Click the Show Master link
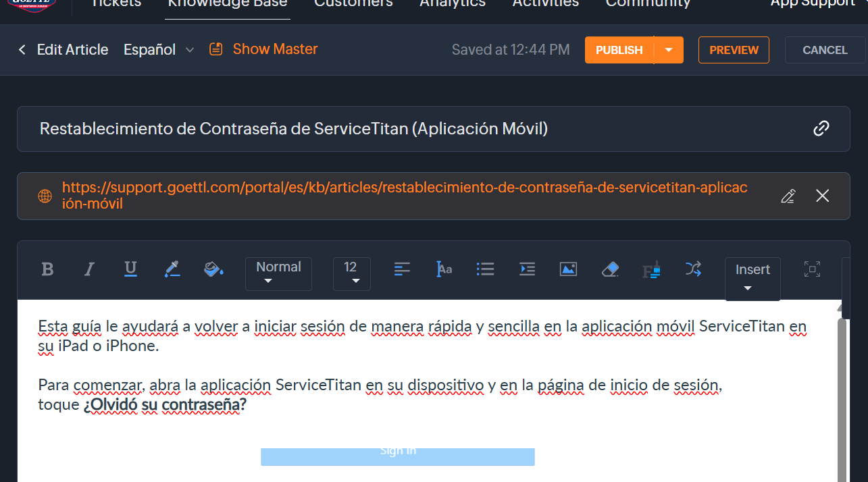The height and width of the screenshot is (482, 868). (x=275, y=49)
